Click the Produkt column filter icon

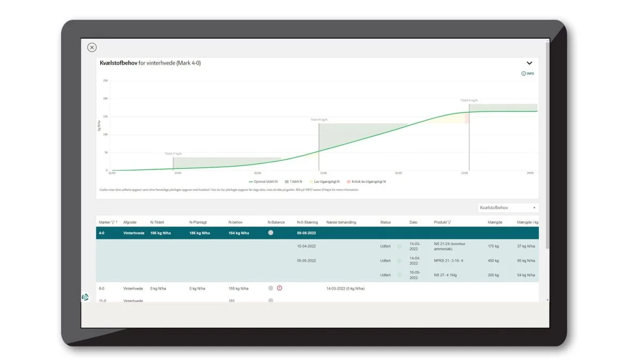(449, 223)
